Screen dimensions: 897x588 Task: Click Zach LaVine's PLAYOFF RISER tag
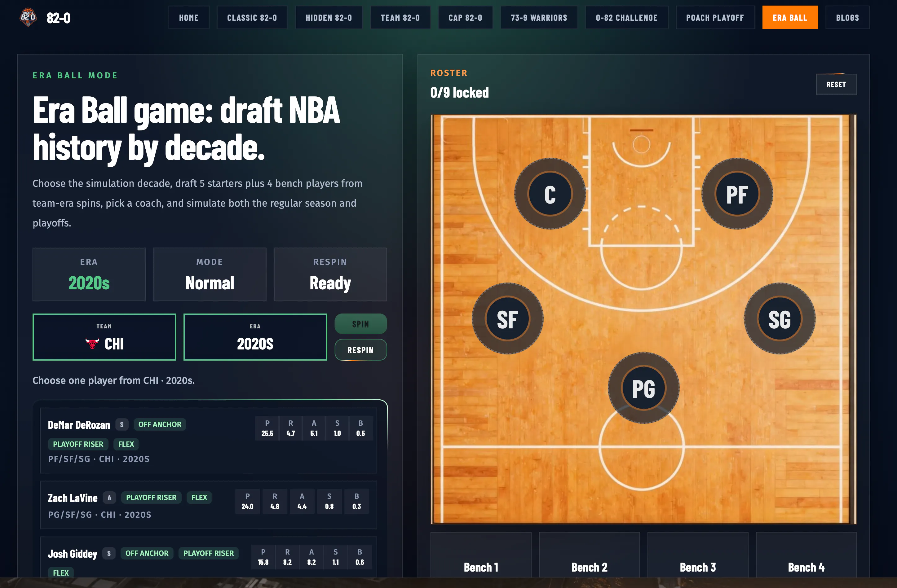pos(151,498)
